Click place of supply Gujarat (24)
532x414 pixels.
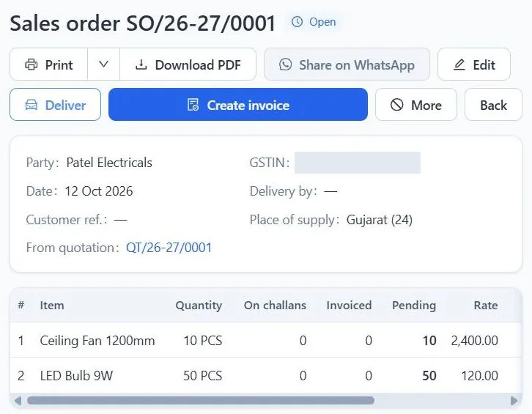380,220
